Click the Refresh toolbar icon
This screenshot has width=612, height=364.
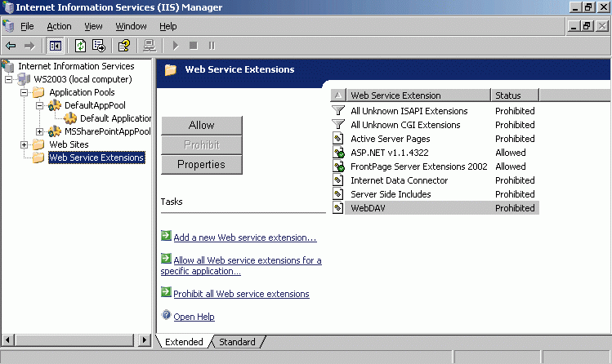point(81,46)
